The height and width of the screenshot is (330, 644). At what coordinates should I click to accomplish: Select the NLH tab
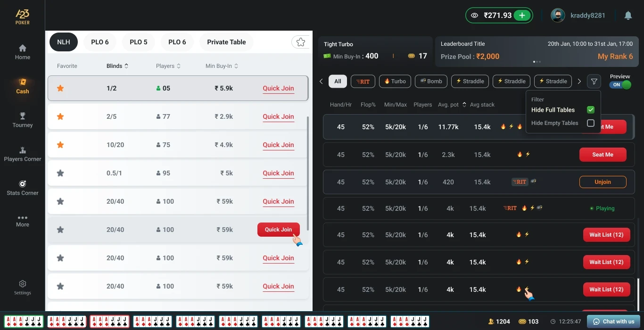click(64, 42)
